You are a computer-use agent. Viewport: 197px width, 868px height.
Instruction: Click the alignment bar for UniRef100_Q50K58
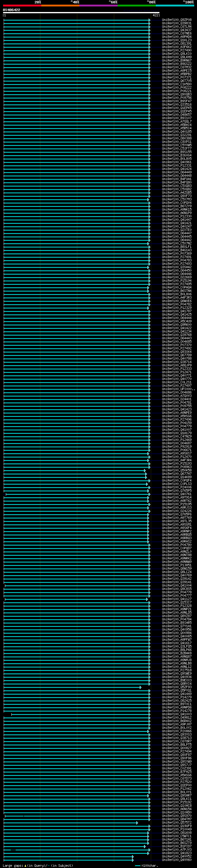point(74,470)
